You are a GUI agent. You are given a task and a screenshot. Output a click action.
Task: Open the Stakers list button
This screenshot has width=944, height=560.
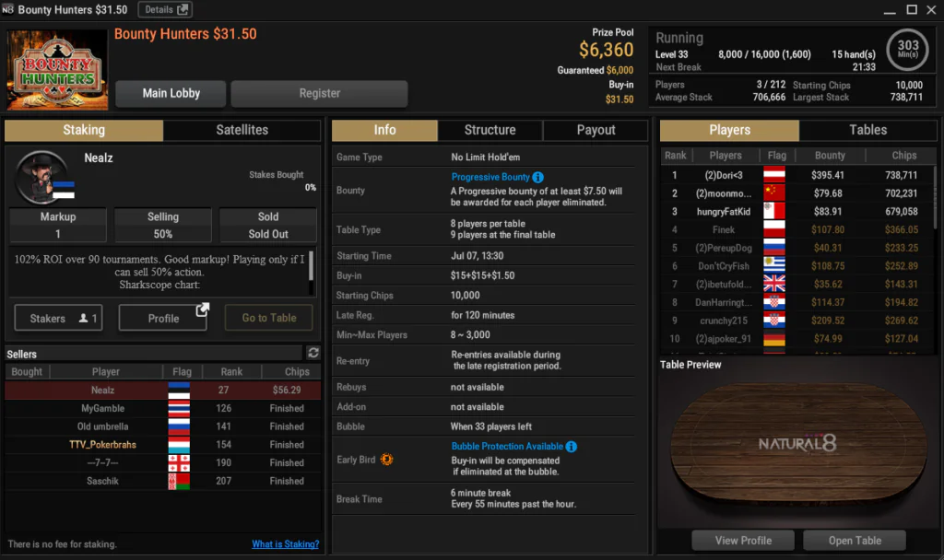coord(58,319)
